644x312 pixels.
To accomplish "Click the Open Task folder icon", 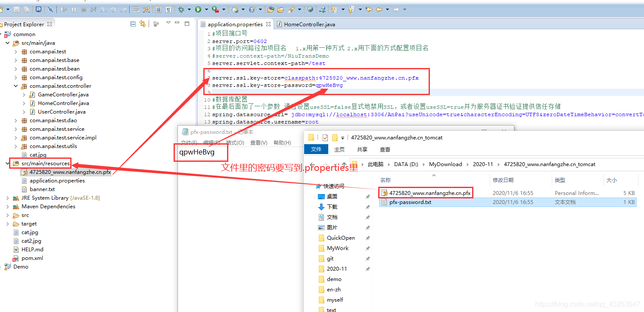I will (281, 9).
